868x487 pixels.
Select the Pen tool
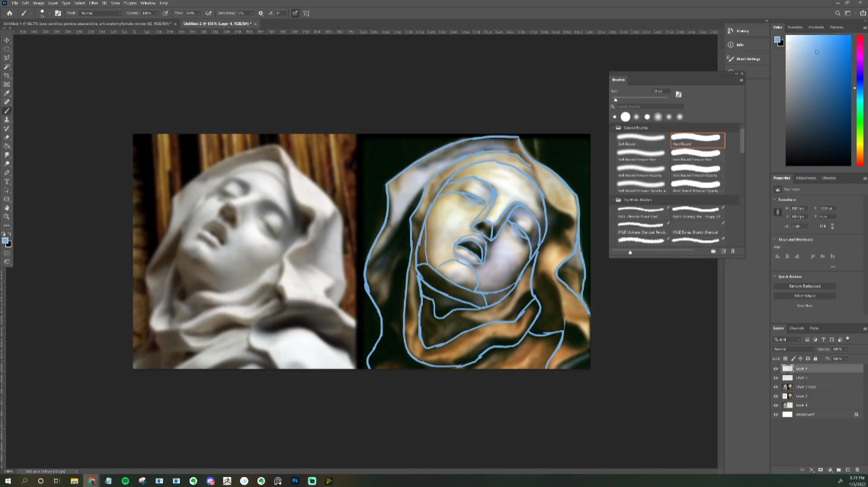pyautogui.click(x=7, y=173)
